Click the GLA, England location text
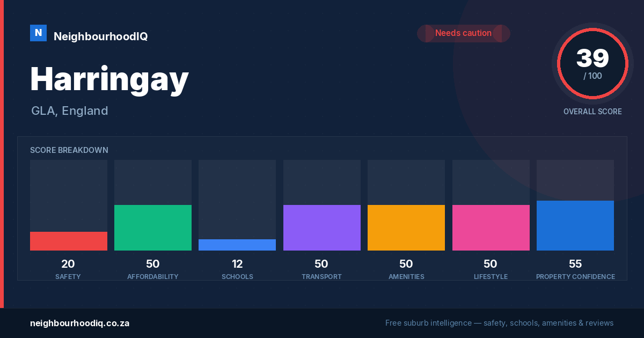This screenshot has width=644, height=338. [x=70, y=111]
